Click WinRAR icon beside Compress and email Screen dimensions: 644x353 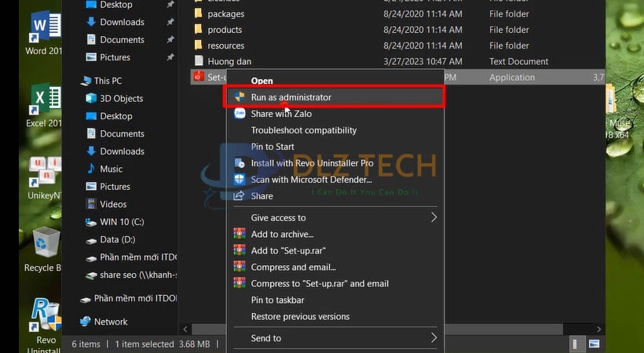(240, 267)
